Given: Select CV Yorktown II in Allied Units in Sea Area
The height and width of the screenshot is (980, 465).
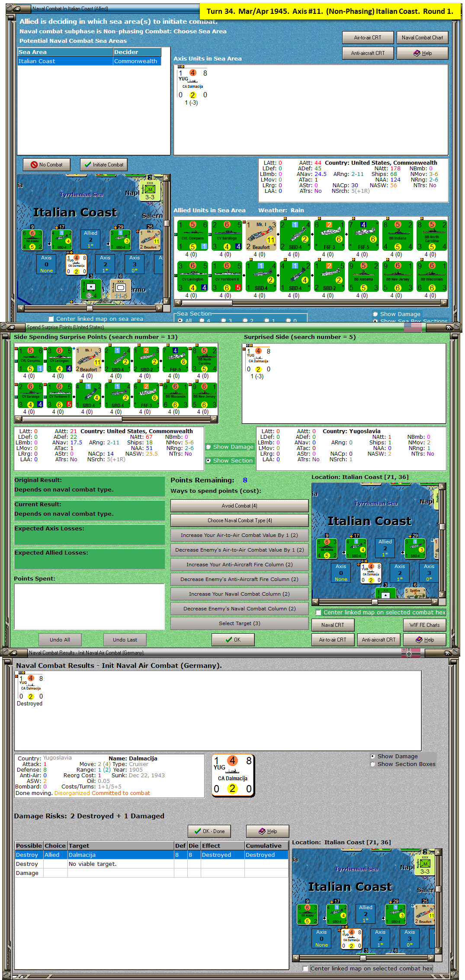Looking at the screenshot, I should click(x=227, y=277).
